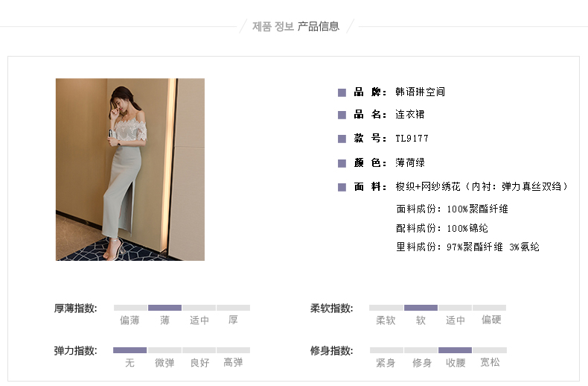Select the grey 厚 thickness bar segment
The width and height of the screenshot is (588, 386).
click(233, 308)
